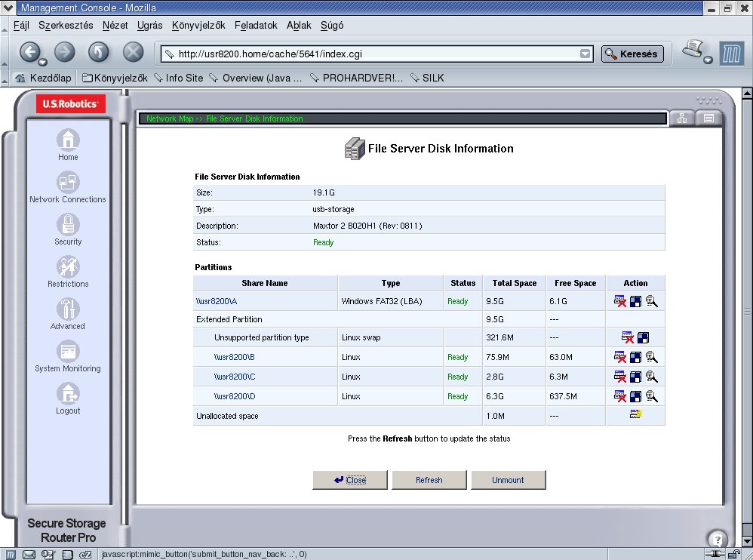The image size is (753, 560).
Task: Open the Ablak menu
Action: (x=299, y=26)
